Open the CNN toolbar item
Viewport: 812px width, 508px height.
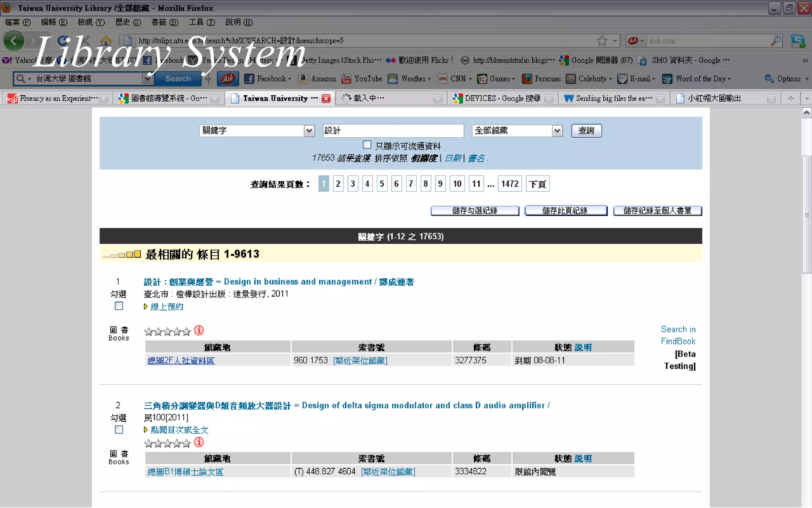(455, 79)
